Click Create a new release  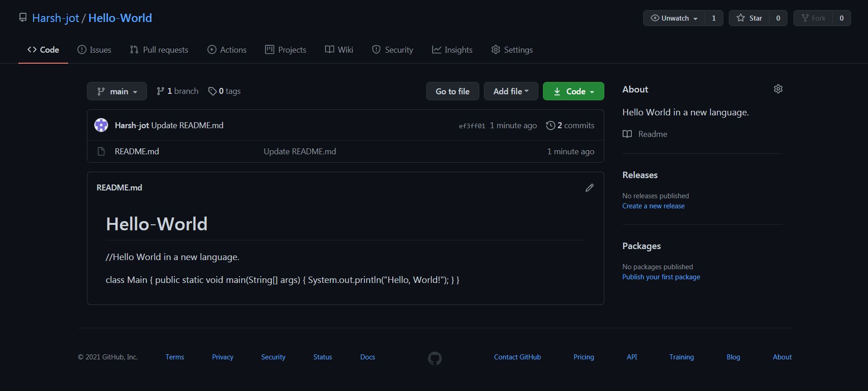click(653, 206)
